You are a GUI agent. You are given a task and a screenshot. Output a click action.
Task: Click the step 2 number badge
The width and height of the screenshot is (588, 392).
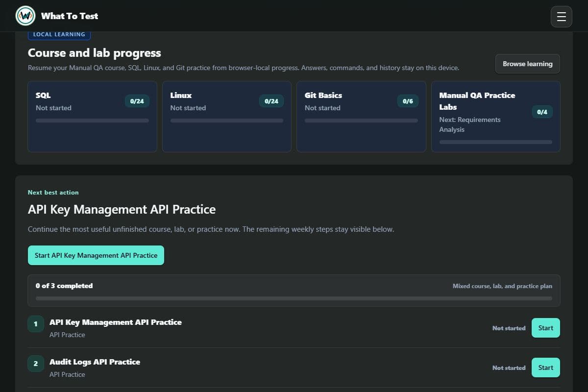[x=36, y=364]
